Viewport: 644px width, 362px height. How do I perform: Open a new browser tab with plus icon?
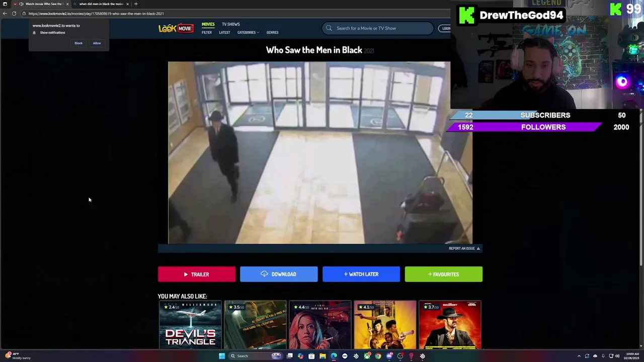(x=136, y=4)
